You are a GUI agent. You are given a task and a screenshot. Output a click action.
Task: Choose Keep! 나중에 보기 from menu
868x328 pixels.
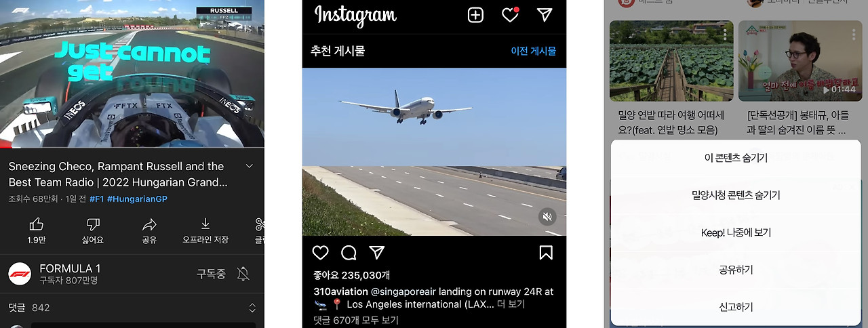[736, 232]
